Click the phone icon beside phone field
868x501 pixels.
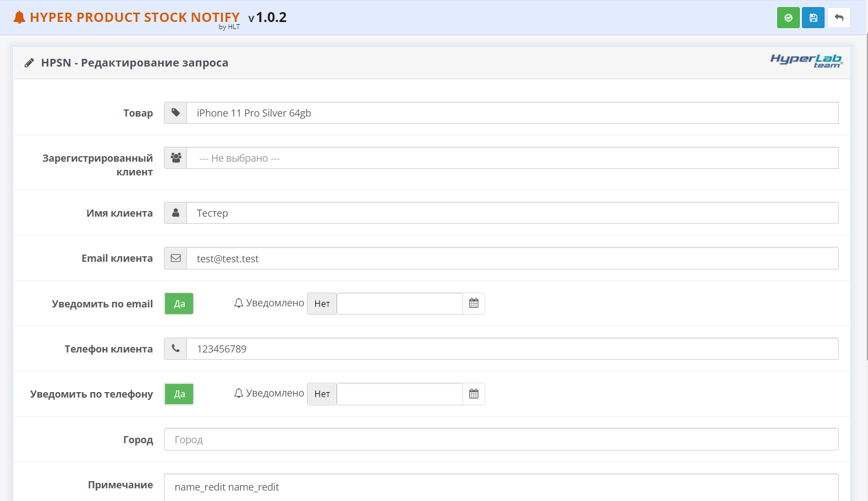[175, 349]
